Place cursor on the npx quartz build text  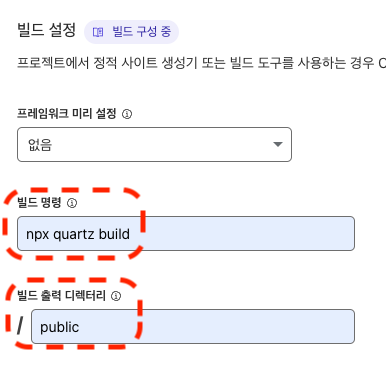[x=78, y=234]
